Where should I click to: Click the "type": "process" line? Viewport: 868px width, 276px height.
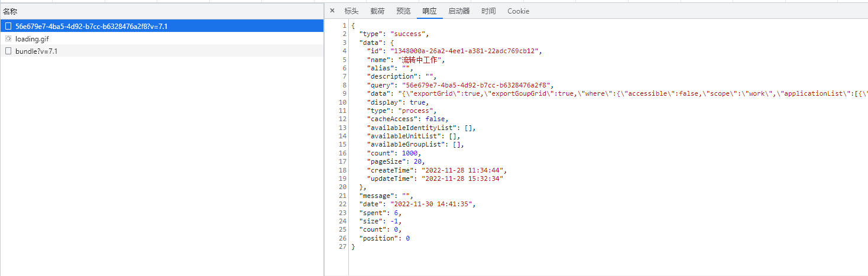[x=402, y=111]
